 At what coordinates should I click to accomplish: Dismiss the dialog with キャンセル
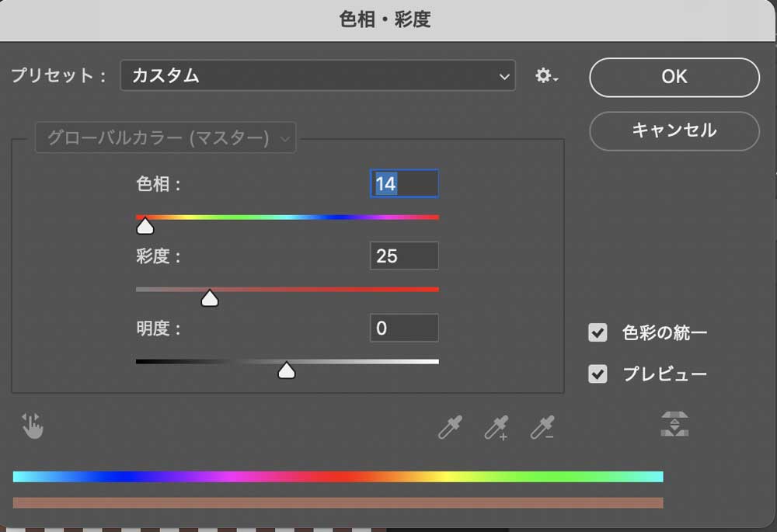coord(674,130)
